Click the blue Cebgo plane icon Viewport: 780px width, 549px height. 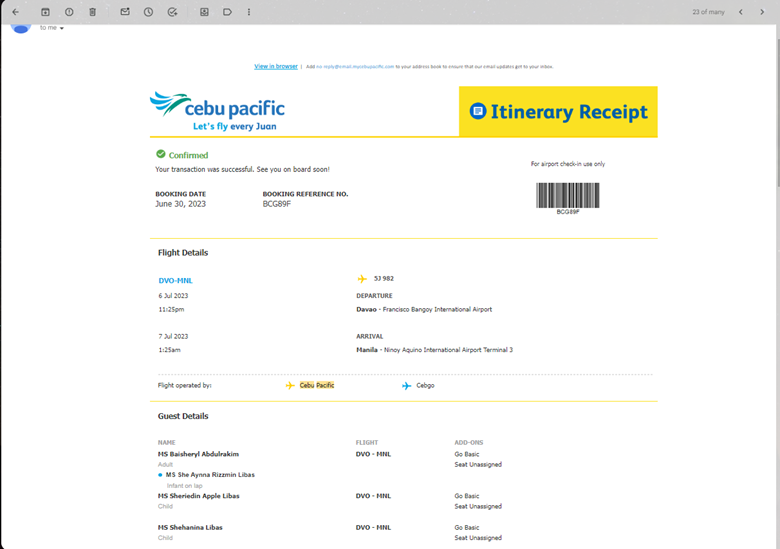tap(406, 385)
